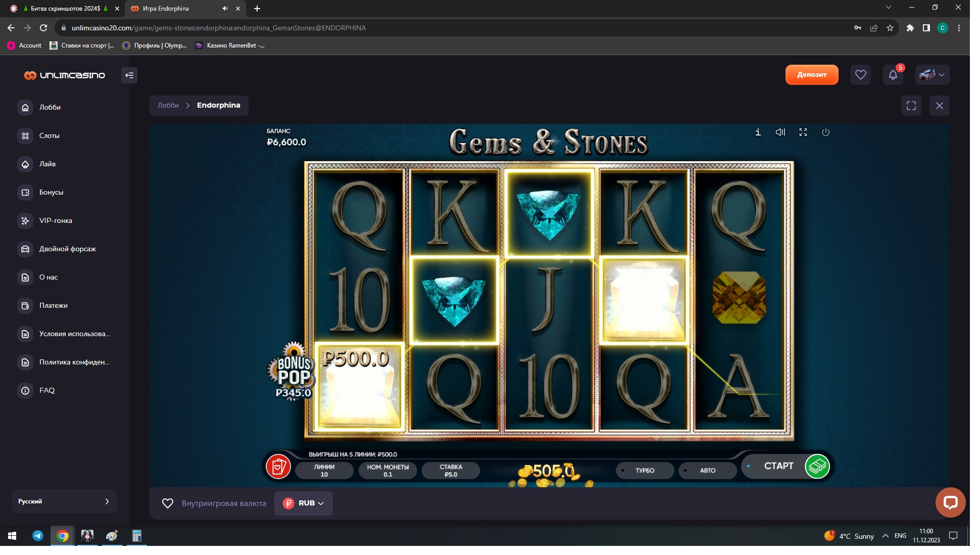980x555 pixels.
Task: Click the favorites heart icon in header
Action: click(x=860, y=75)
